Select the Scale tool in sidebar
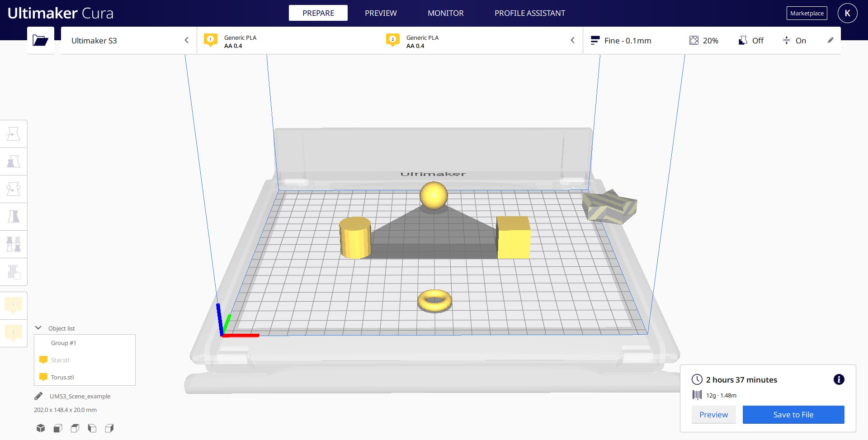This screenshot has width=868, height=440. pyautogui.click(x=14, y=161)
